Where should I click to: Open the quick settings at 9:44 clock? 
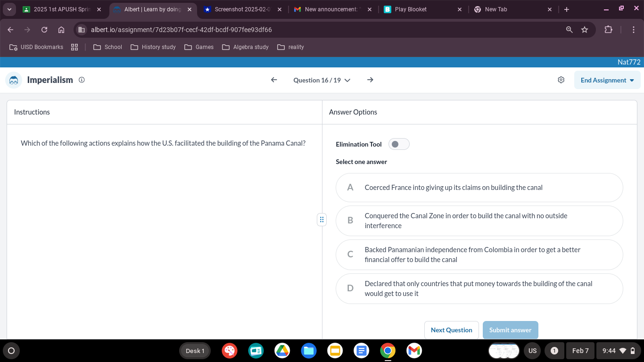coord(618,351)
